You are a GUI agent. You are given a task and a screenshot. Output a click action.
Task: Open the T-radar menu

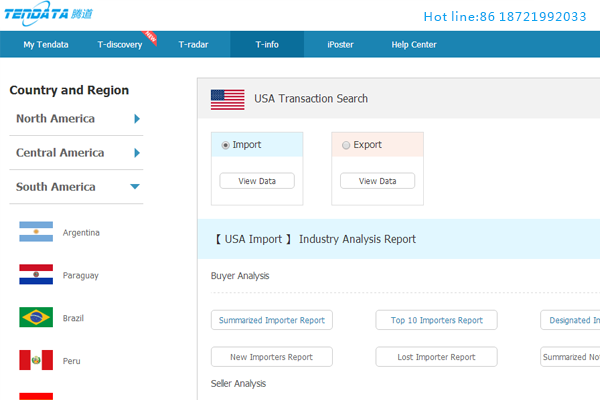click(x=193, y=44)
